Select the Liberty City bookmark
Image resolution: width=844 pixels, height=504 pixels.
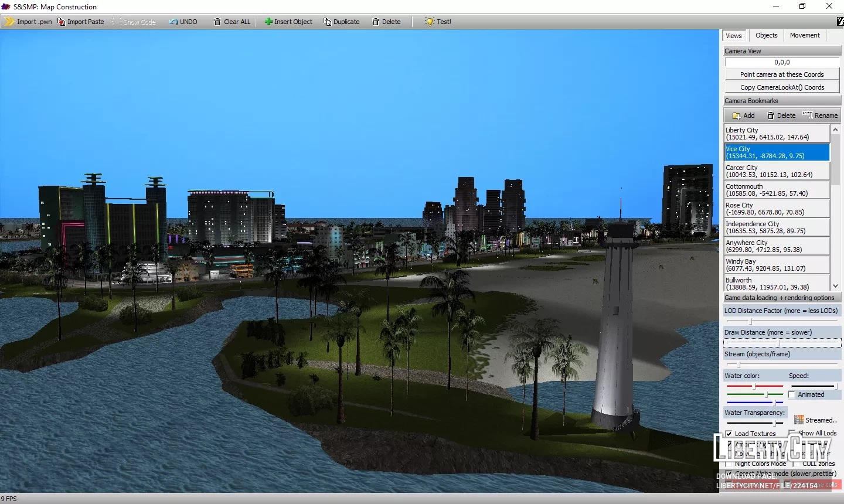(777, 134)
